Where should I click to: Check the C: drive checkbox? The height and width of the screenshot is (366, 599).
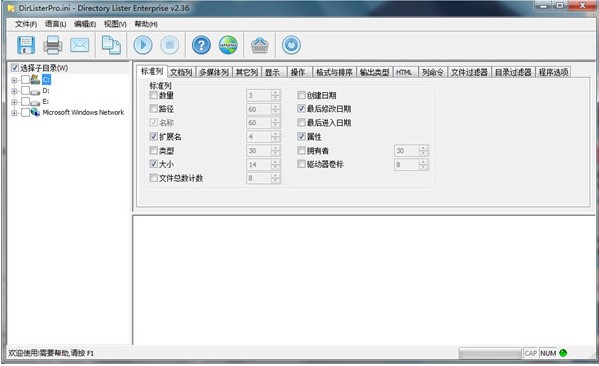[x=25, y=79]
